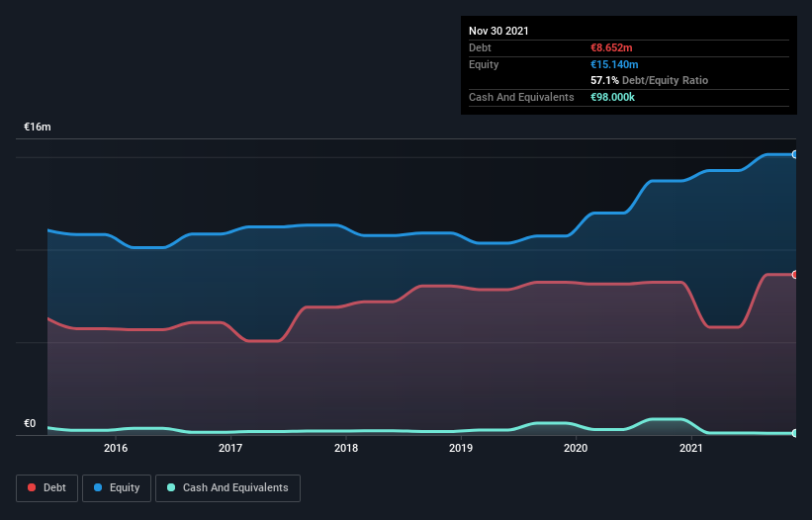Toggle Cash And Equivalents legend button

(x=227, y=488)
